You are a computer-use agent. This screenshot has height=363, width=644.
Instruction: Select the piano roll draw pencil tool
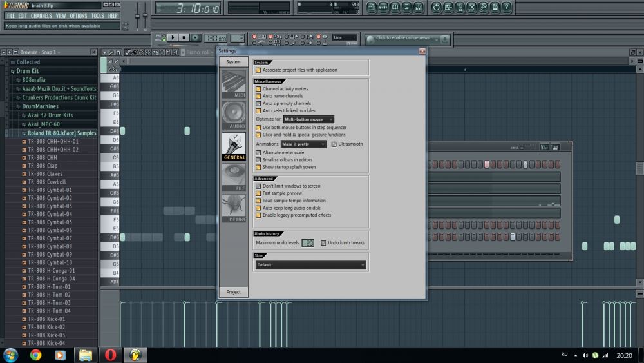[x=128, y=53]
